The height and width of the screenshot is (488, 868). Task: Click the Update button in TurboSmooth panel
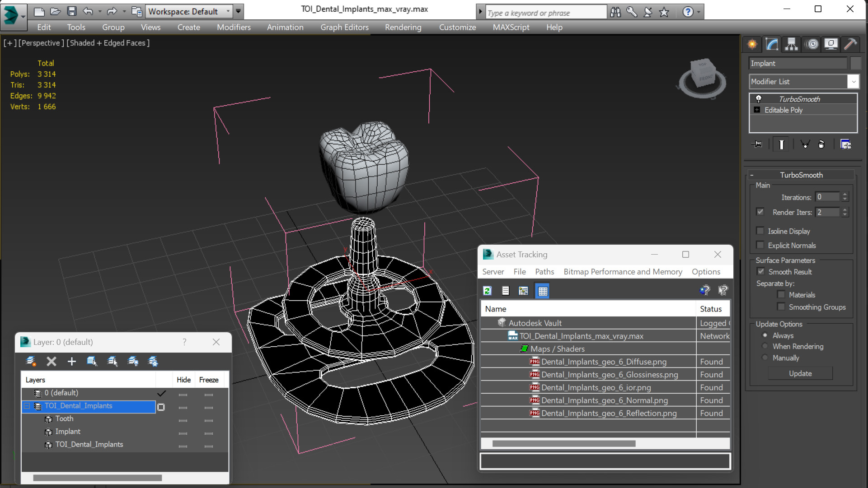tap(801, 373)
